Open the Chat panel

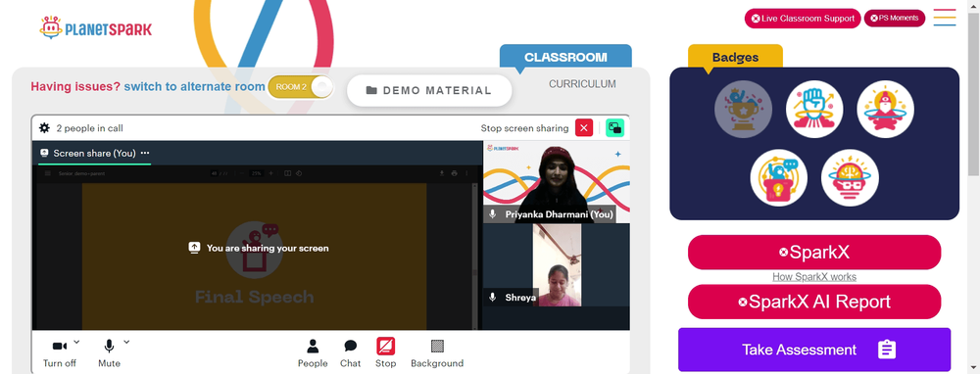tap(351, 352)
